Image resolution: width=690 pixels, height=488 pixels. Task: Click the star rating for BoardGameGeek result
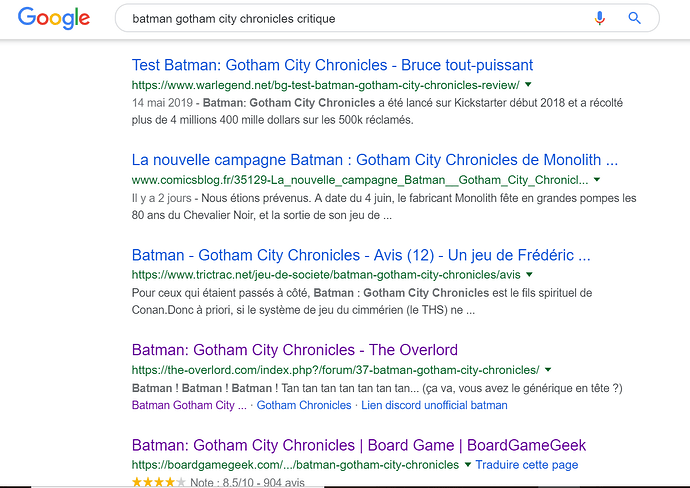pyautogui.click(x=158, y=482)
